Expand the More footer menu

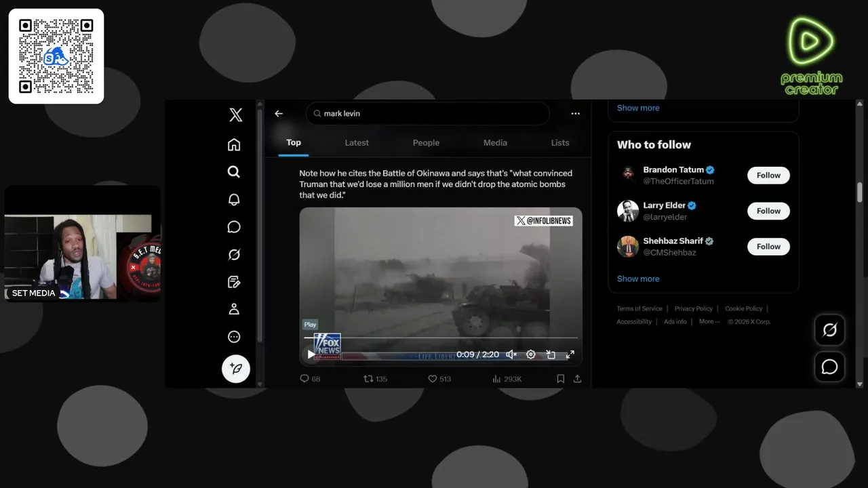[709, 322]
